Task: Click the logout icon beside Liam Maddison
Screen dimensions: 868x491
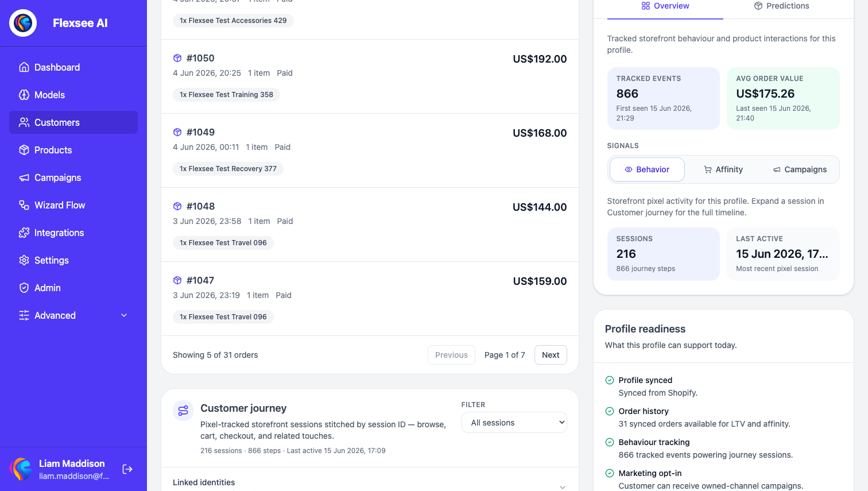Action: pyautogui.click(x=127, y=469)
